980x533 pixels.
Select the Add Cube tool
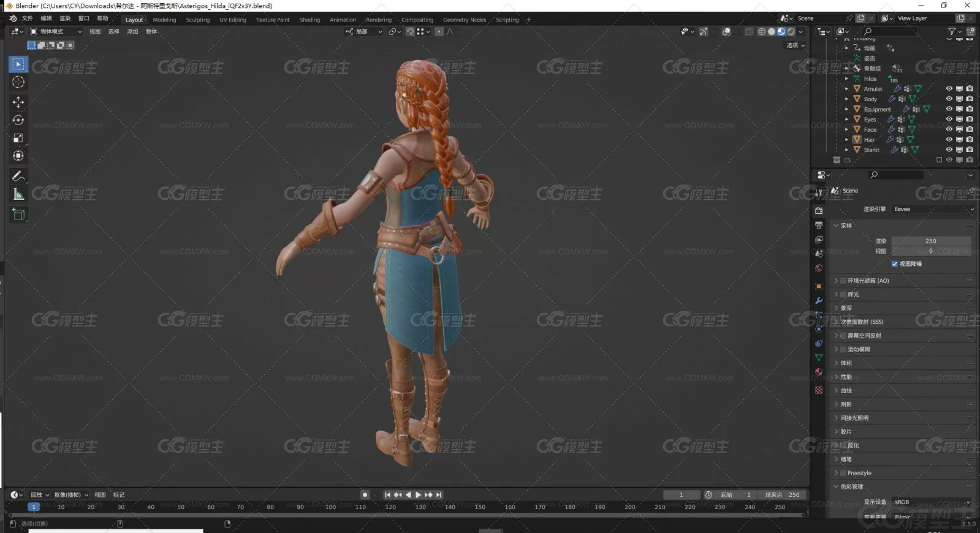point(18,214)
